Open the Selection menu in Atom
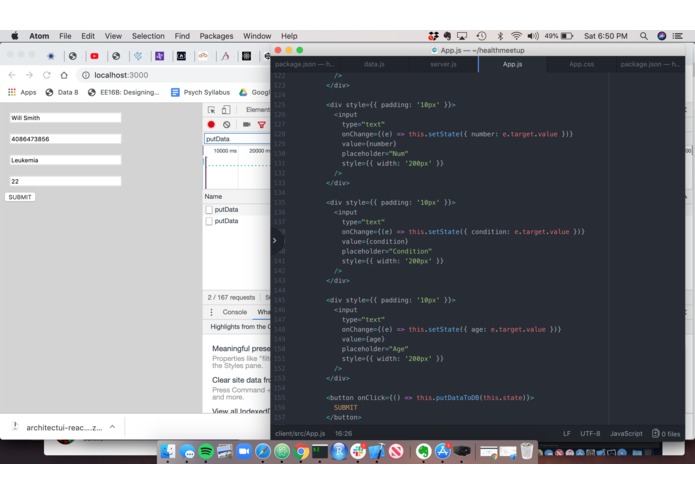This screenshot has width=695, height=494. tap(148, 36)
